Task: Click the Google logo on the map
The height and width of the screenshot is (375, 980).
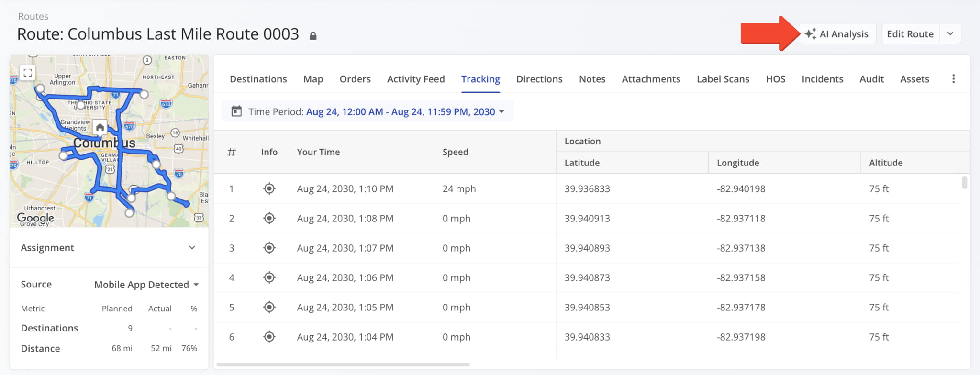Action: (x=35, y=218)
